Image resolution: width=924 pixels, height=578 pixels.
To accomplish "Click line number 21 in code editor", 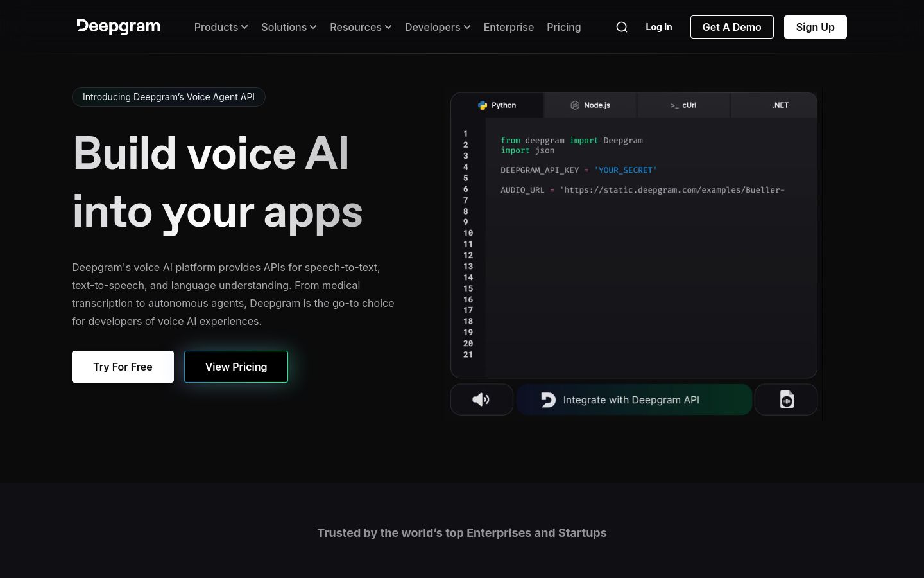I will (468, 355).
